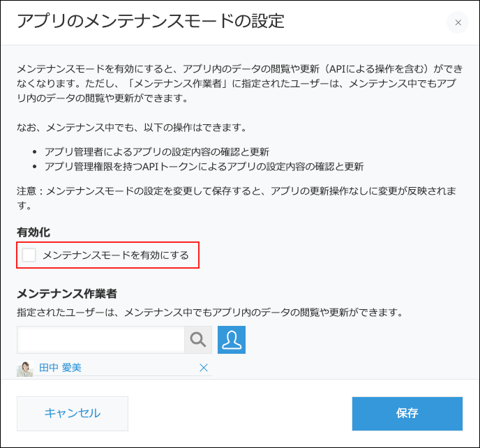The width and height of the screenshot is (480, 448).
Task: Click bullet text about APIトークン permissions
Action: pos(204,167)
